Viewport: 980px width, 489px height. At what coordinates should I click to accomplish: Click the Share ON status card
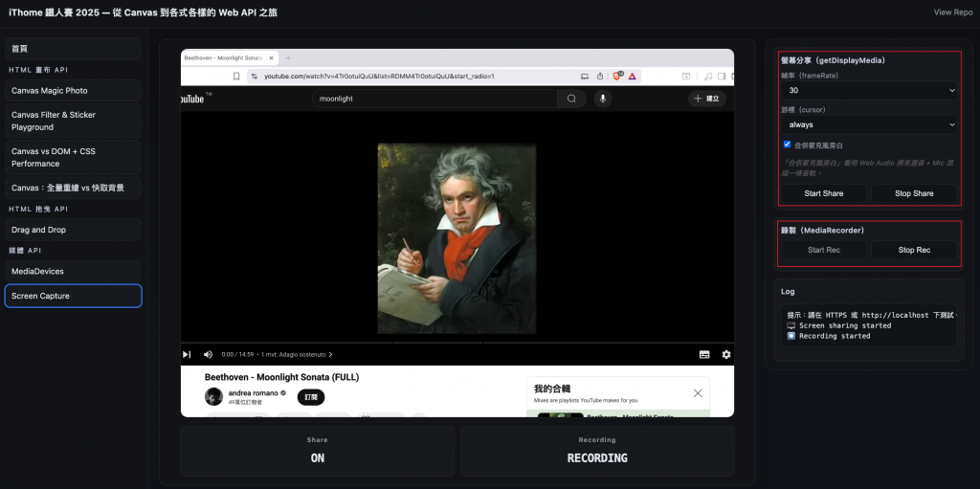click(x=318, y=451)
